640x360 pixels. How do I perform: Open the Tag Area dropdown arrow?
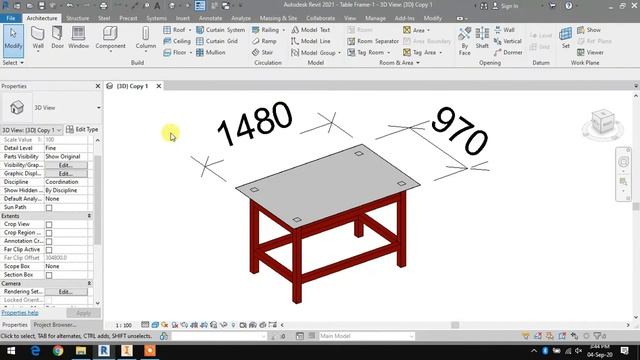(x=441, y=53)
